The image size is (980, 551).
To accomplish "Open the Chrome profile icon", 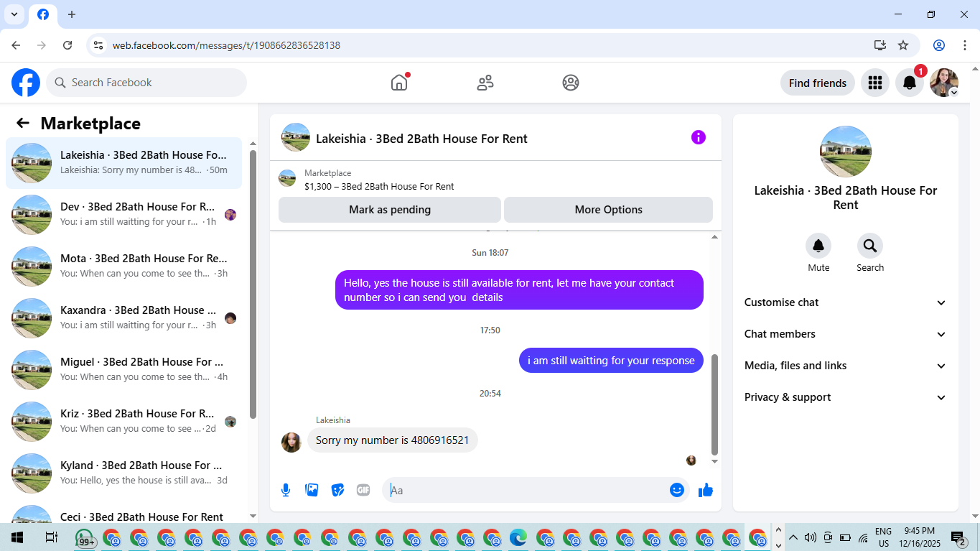I will (x=939, y=45).
